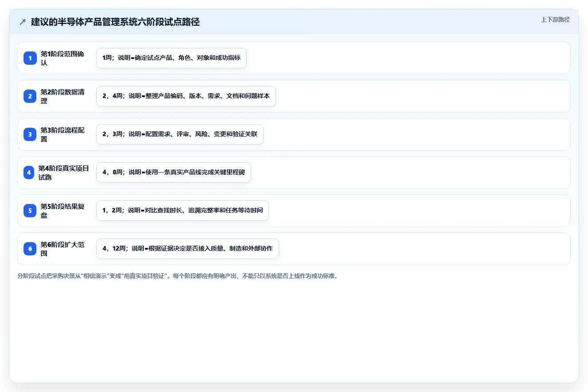Click the 第1阶段范围确认 label

pyautogui.click(x=63, y=58)
